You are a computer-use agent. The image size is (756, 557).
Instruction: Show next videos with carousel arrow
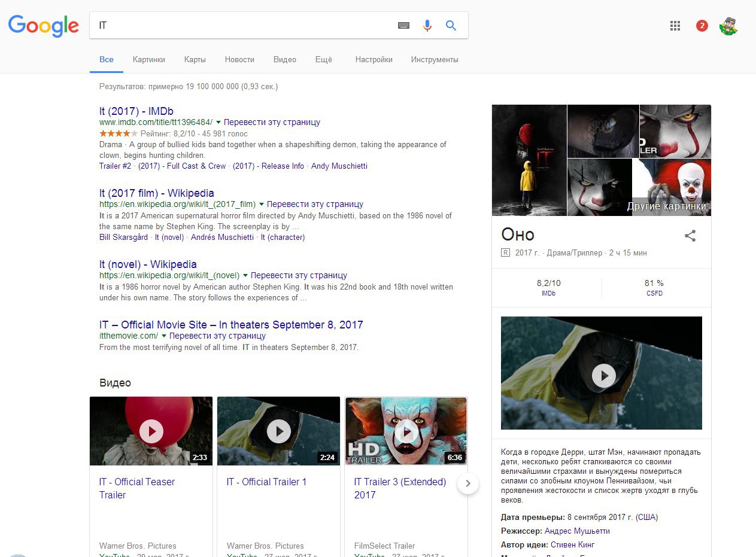pyautogui.click(x=468, y=483)
